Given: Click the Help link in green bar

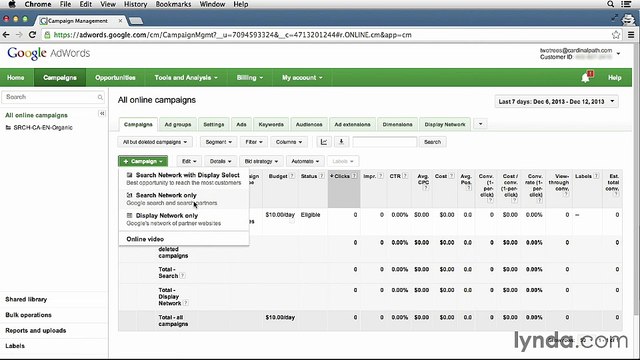Looking at the screenshot, I should pyautogui.click(x=614, y=78).
